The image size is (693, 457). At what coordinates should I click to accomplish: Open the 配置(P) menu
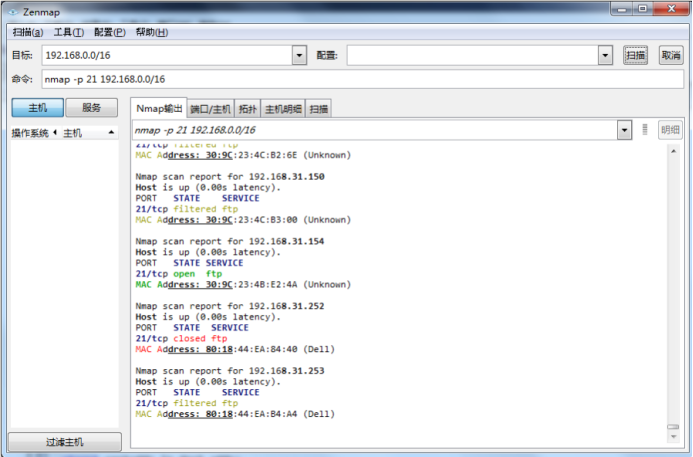pyautogui.click(x=110, y=32)
